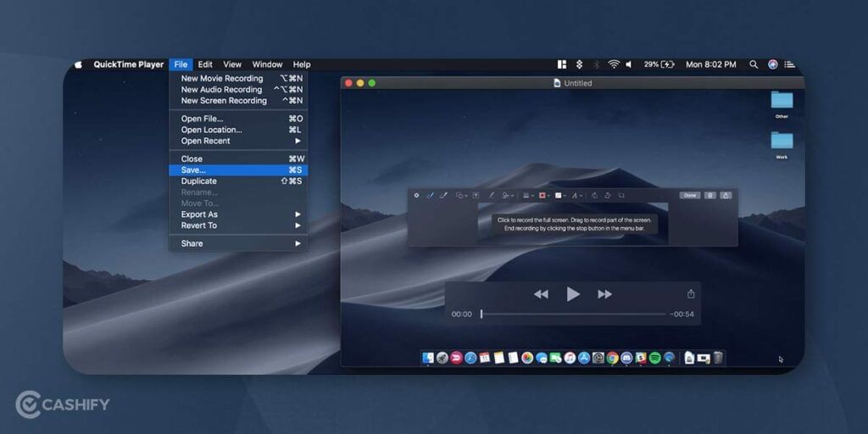Image resolution: width=868 pixels, height=434 pixels.
Task: Click the circular options icon at markup toolbar start
Action: pyautogui.click(x=416, y=196)
